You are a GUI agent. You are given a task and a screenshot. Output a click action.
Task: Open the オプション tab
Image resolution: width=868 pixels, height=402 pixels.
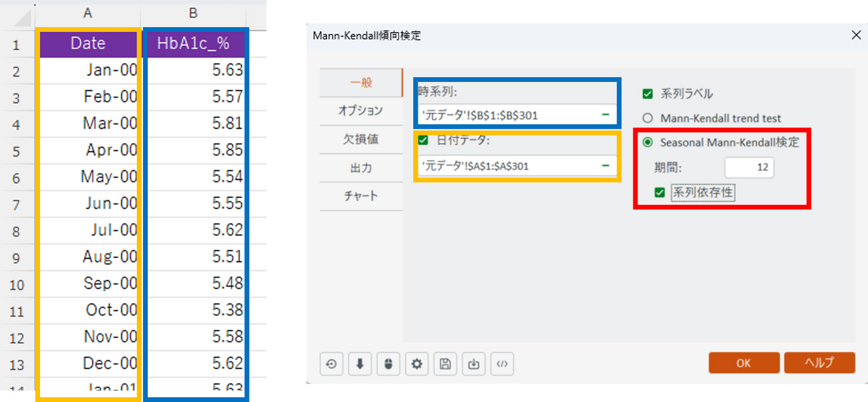tap(361, 110)
